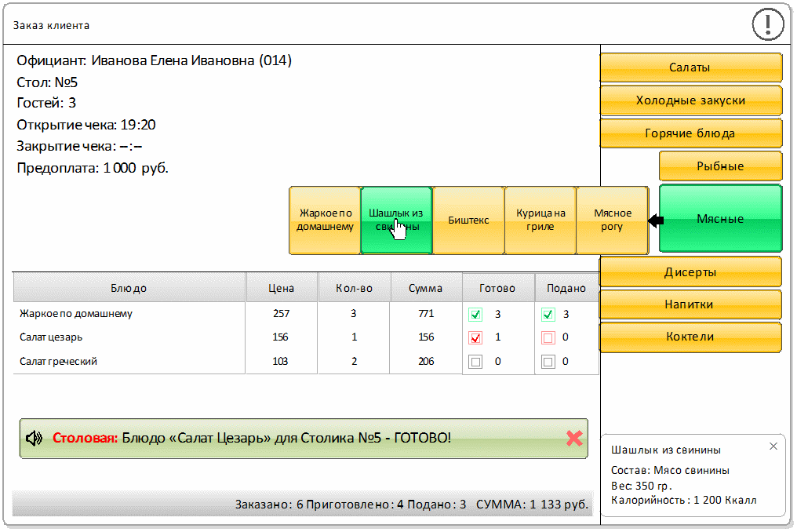Viewport: 797px width, 532px height.
Task: Select the Мясные subcategory
Action: tap(720, 219)
